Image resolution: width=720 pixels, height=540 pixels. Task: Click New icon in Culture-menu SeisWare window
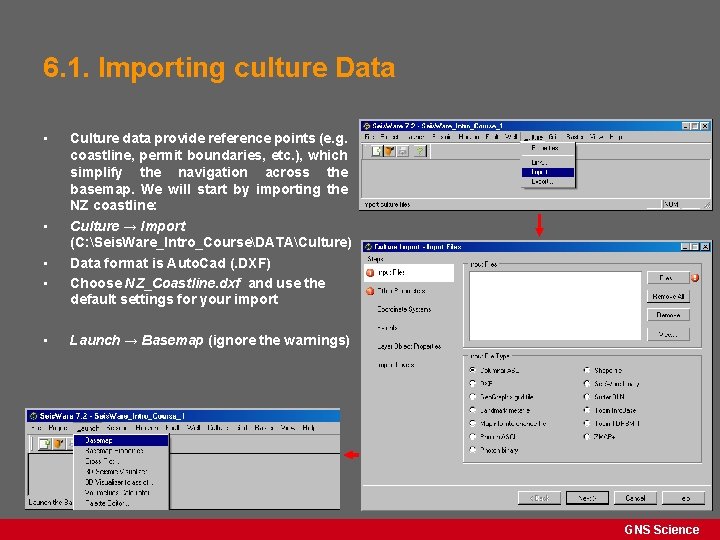[x=377, y=151]
